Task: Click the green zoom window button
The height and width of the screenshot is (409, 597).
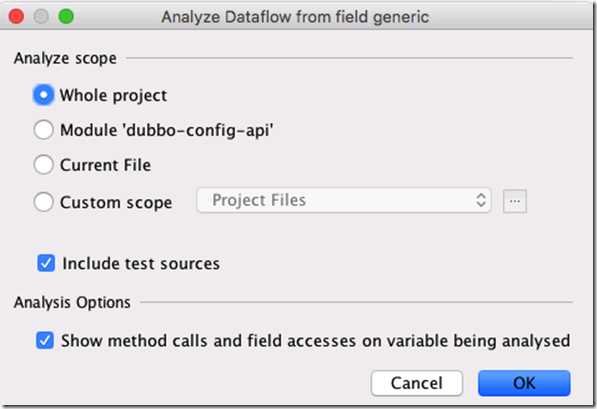Action: tap(66, 16)
